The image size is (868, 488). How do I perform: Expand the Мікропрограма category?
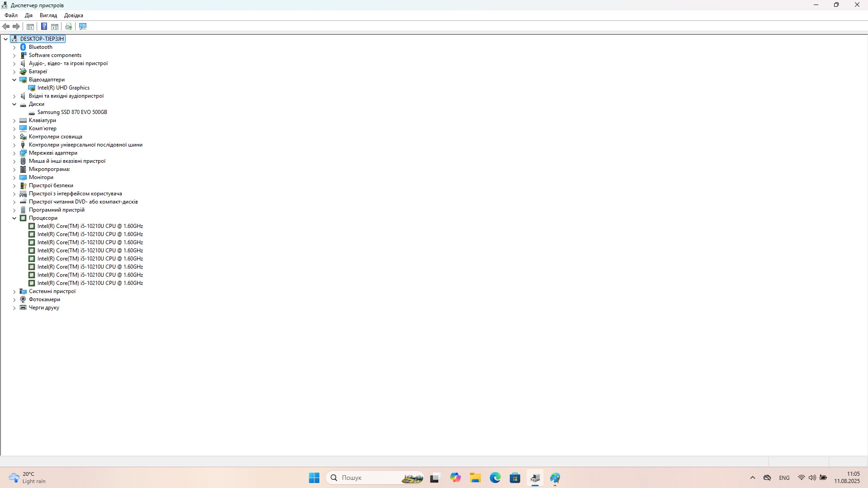click(x=14, y=169)
